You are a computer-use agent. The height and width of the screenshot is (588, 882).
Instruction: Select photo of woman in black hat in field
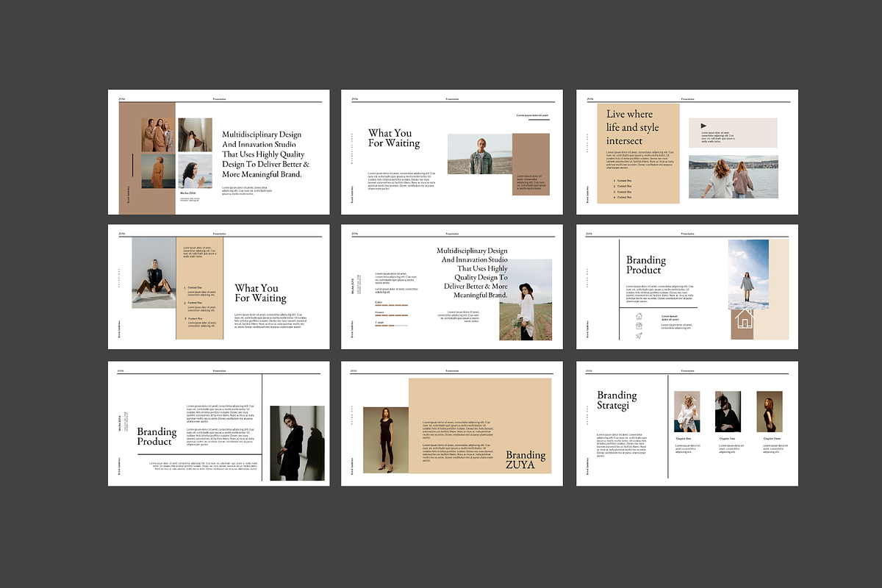[x=526, y=299]
